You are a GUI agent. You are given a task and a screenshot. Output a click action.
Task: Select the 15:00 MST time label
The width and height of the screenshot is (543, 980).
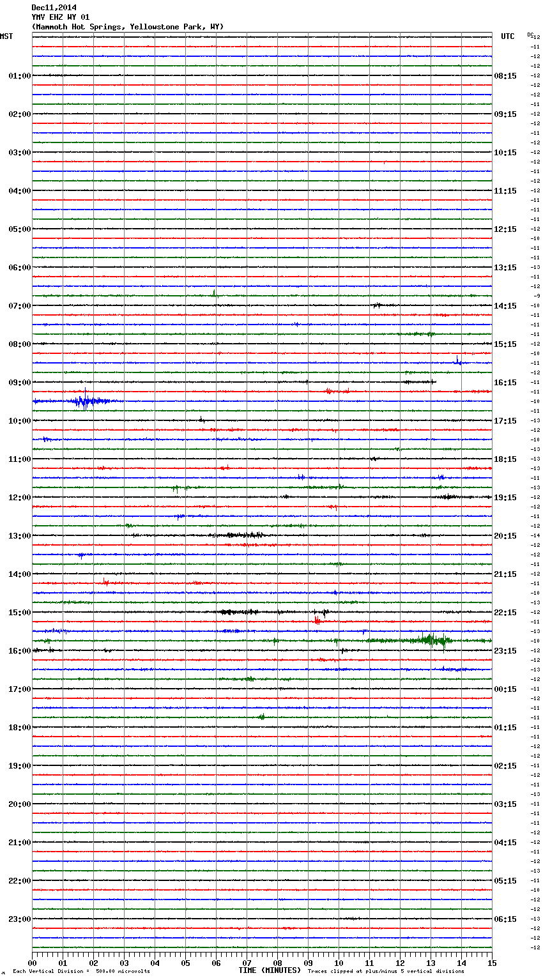20,613
